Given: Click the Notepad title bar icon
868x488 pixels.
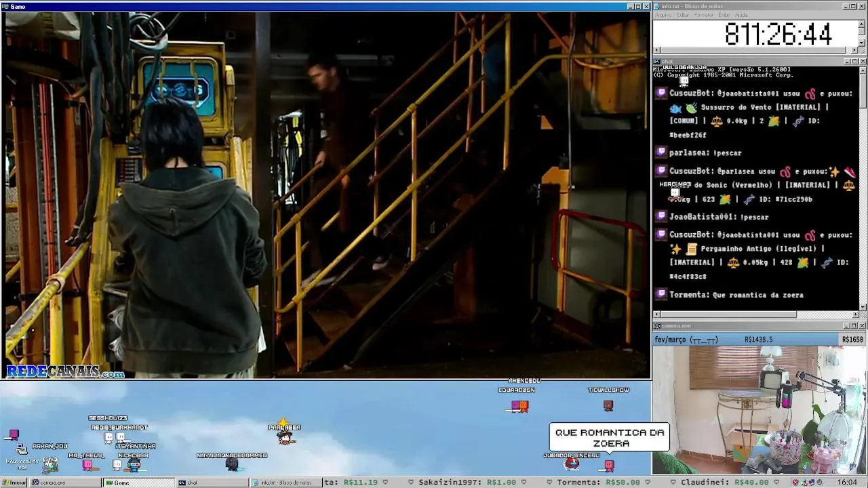Looking at the screenshot, I should 657,6.
